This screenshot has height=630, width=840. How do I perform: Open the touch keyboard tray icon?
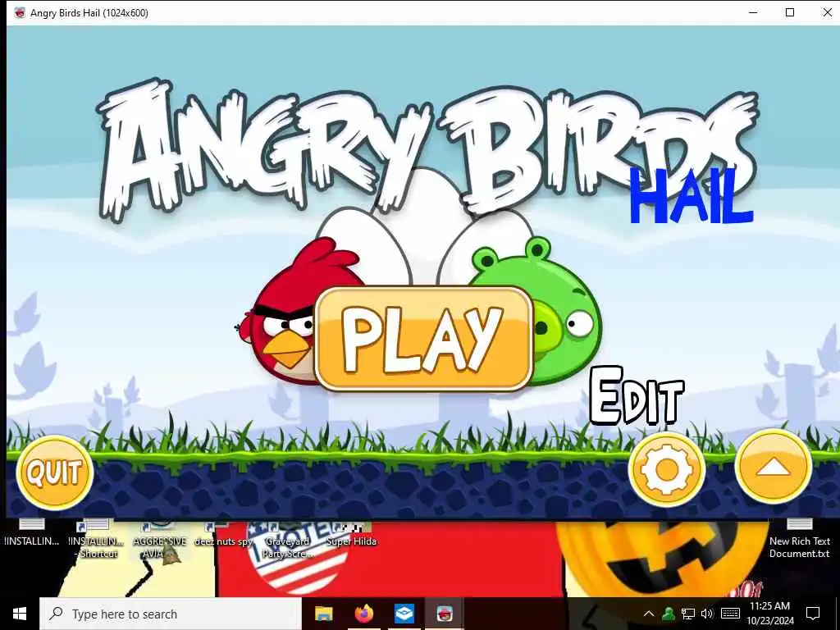(x=730, y=614)
